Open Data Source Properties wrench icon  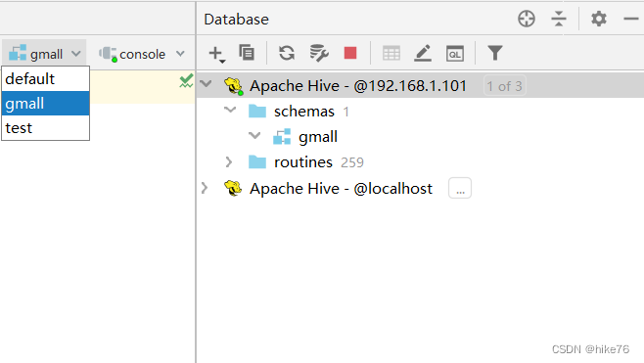coord(319,53)
